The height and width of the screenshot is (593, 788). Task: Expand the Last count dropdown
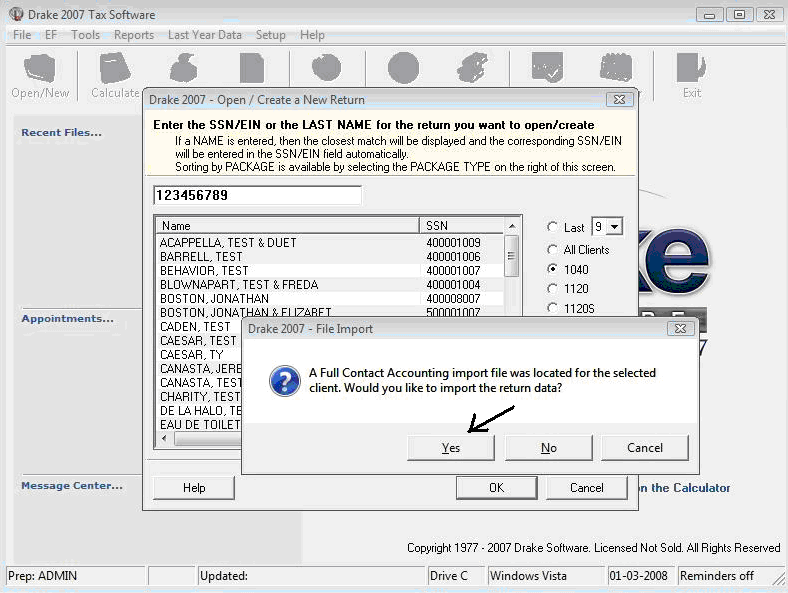point(615,227)
